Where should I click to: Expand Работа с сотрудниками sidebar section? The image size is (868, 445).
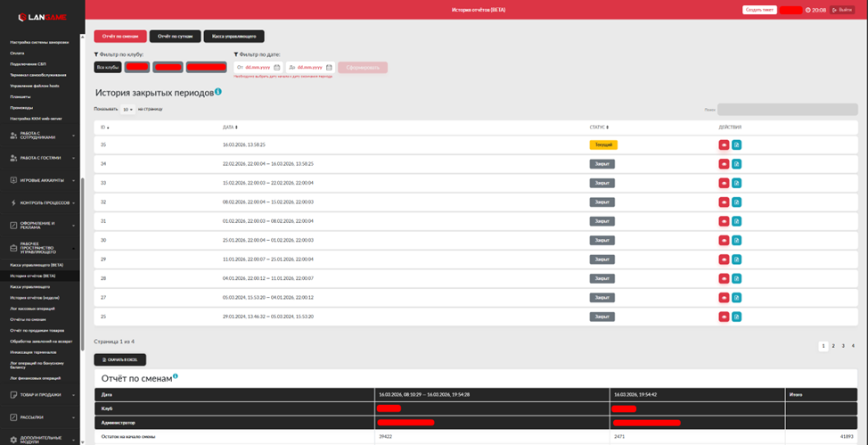(x=42, y=136)
